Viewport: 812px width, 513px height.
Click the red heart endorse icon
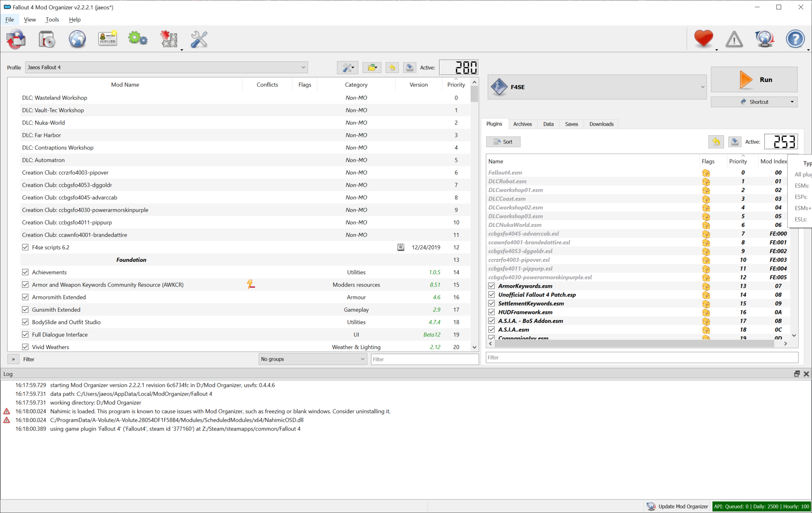point(703,39)
